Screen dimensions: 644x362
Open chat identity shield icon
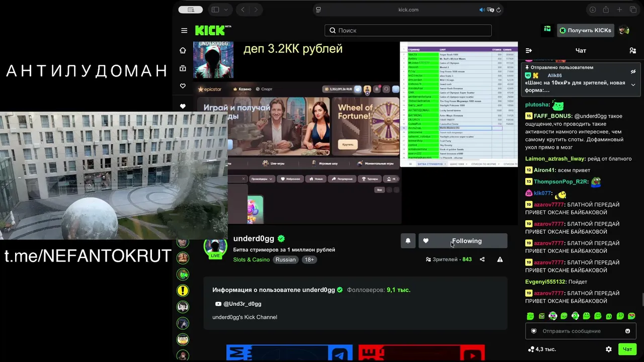click(534, 331)
